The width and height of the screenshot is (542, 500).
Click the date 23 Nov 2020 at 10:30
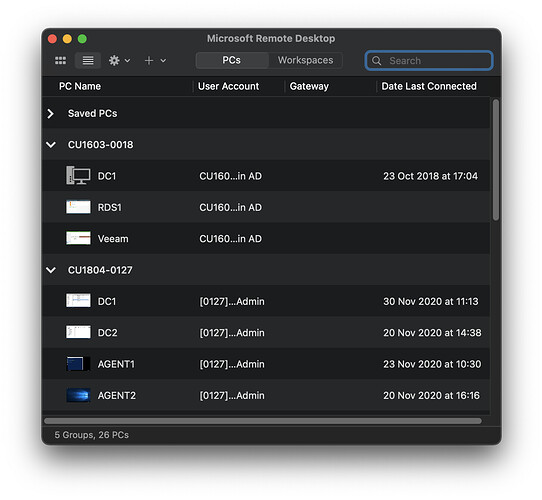432,364
